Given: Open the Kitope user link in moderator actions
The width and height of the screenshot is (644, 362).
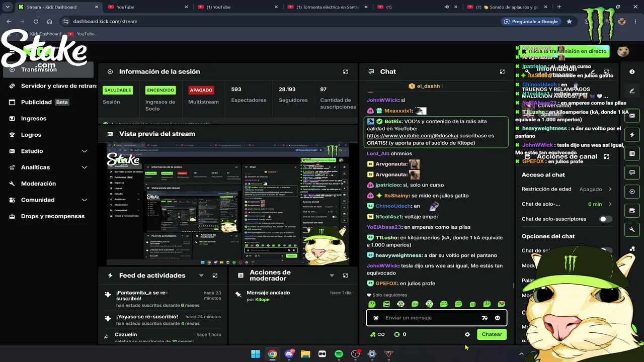Looking at the screenshot, I should [x=262, y=300].
